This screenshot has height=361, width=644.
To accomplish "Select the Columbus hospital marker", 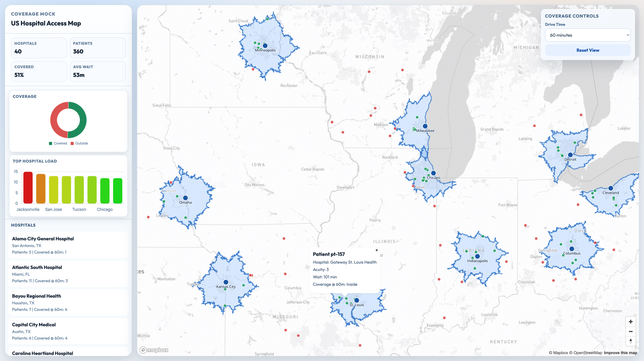I will pos(572,249).
